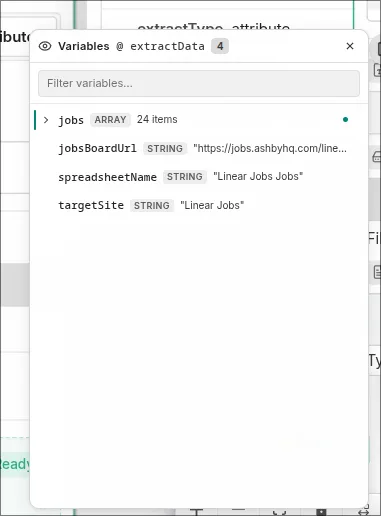Expand the jobs array variable
381x516 pixels.
click(x=46, y=120)
